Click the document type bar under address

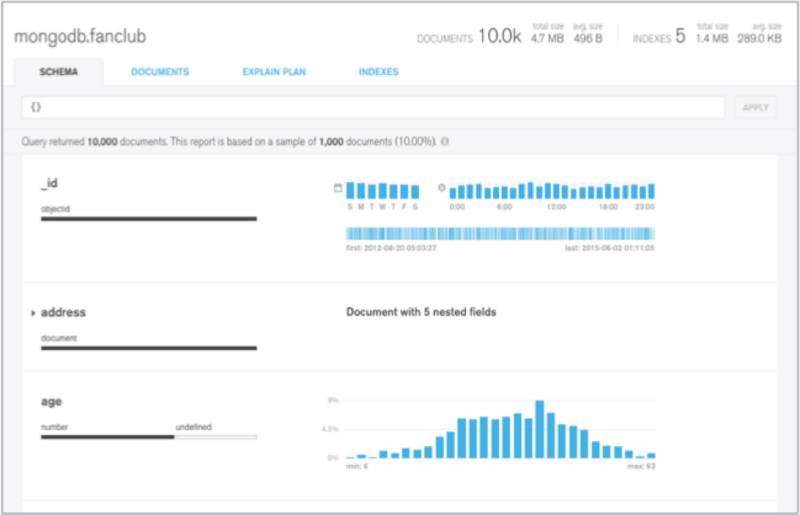click(x=148, y=348)
